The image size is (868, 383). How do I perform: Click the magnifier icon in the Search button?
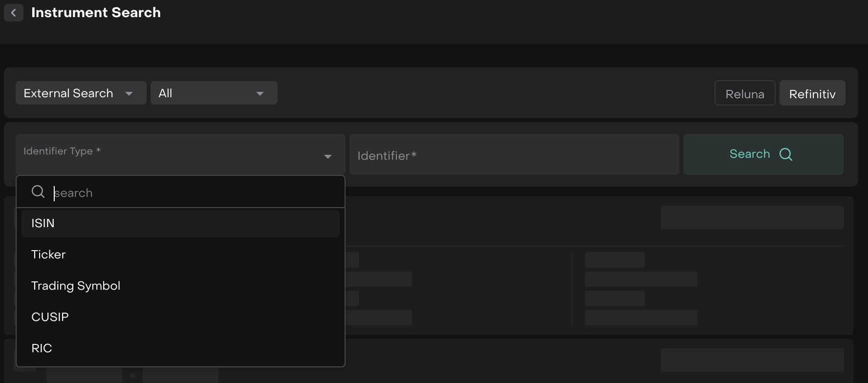pyautogui.click(x=785, y=154)
